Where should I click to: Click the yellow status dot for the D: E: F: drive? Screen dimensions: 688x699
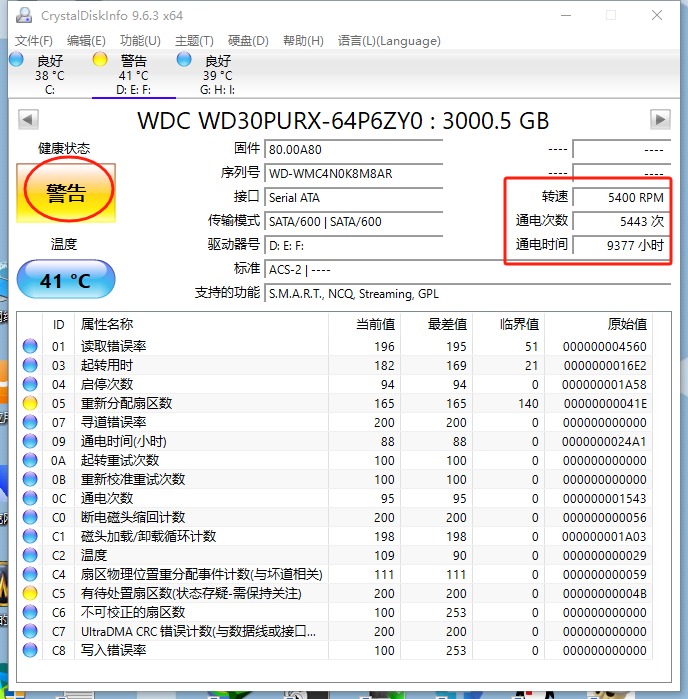tap(100, 59)
